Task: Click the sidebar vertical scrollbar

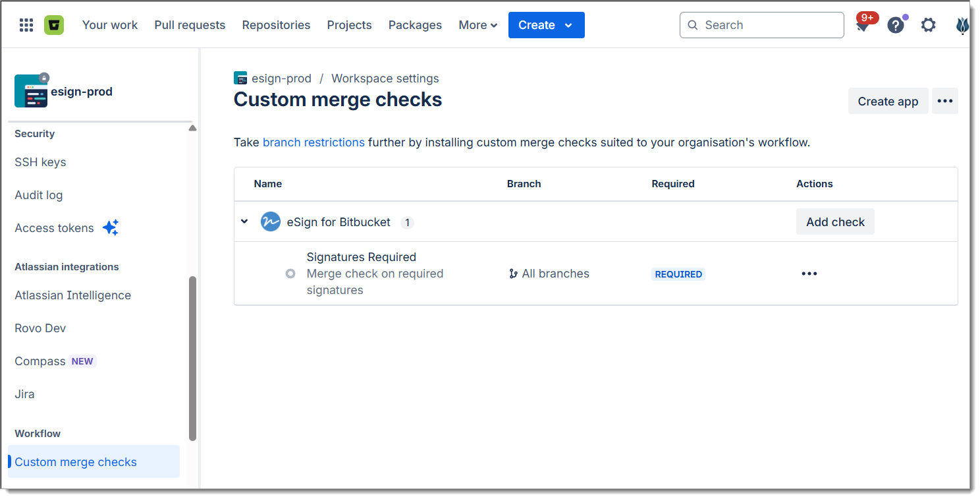Action: [192, 356]
